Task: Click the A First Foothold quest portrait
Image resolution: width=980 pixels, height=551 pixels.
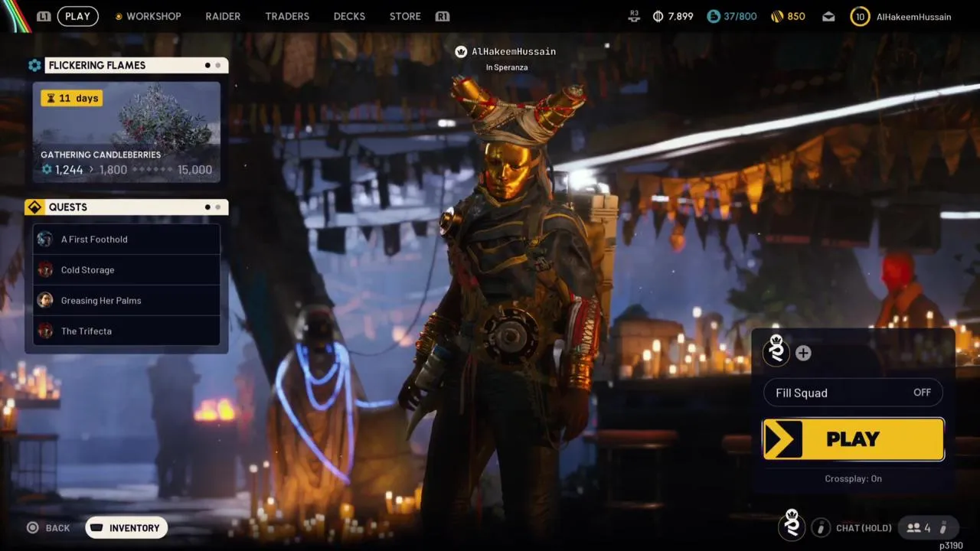Action: click(45, 240)
